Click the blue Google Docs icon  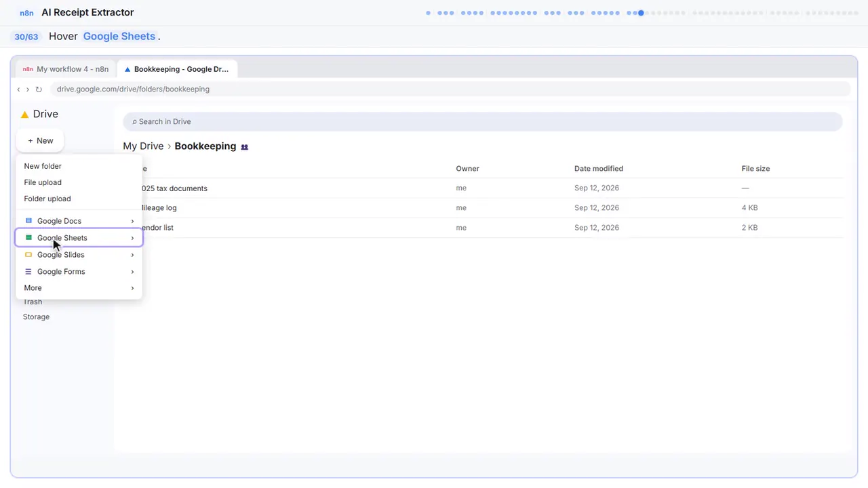[x=28, y=221]
